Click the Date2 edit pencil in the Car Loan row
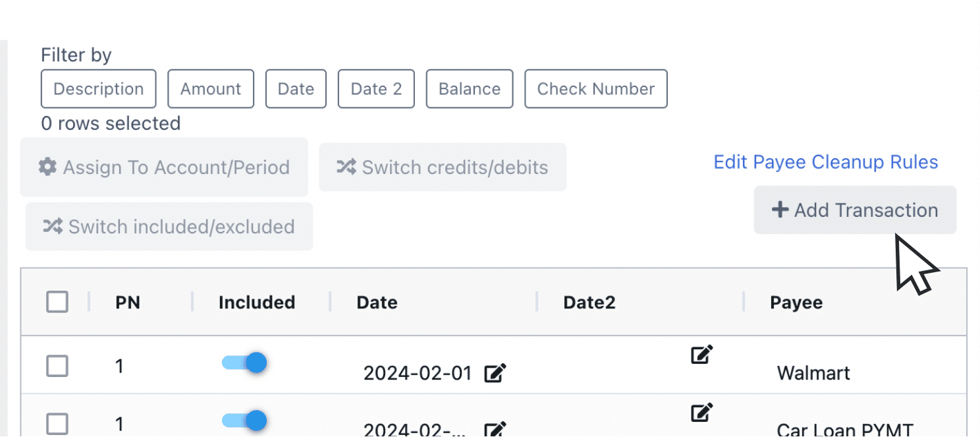Image resolution: width=980 pixels, height=437 pixels. click(x=701, y=411)
